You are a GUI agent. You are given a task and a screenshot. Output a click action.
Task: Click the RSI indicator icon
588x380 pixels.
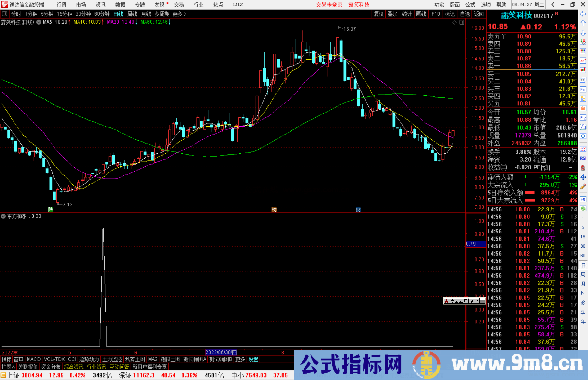(x=583, y=158)
